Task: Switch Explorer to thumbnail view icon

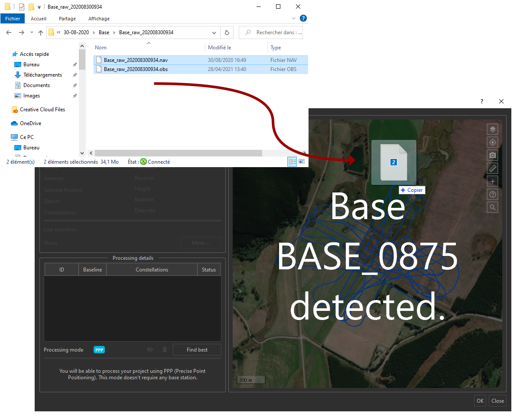Action: click(x=302, y=161)
